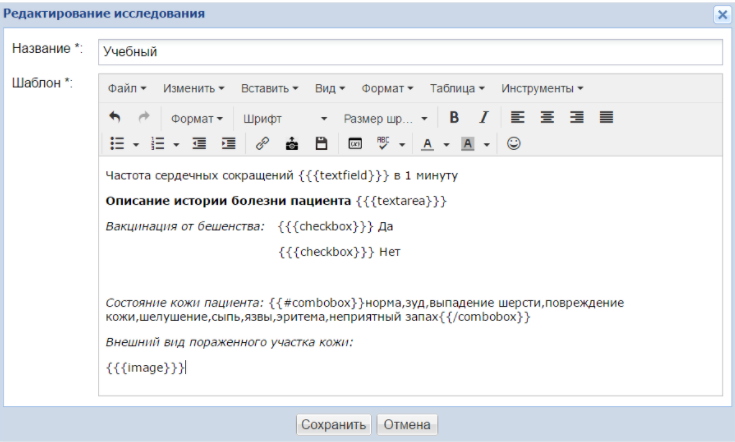Open text color picker arrow
735x442 pixels.
coord(446,144)
